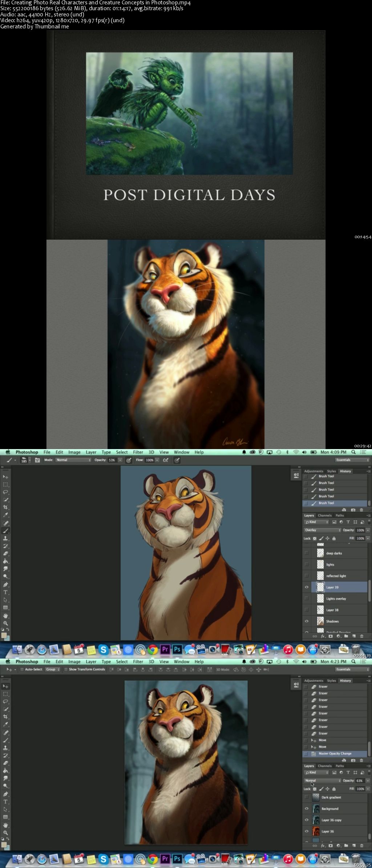The width and height of the screenshot is (372, 868).
Task: Show the deep darks layer
Action: [307, 553]
